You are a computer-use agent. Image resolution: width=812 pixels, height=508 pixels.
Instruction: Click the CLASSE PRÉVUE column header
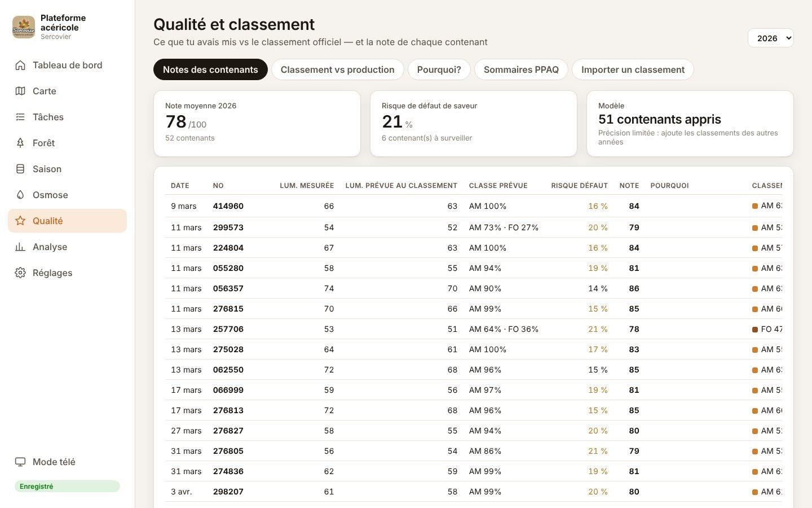(x=498, y=186)
